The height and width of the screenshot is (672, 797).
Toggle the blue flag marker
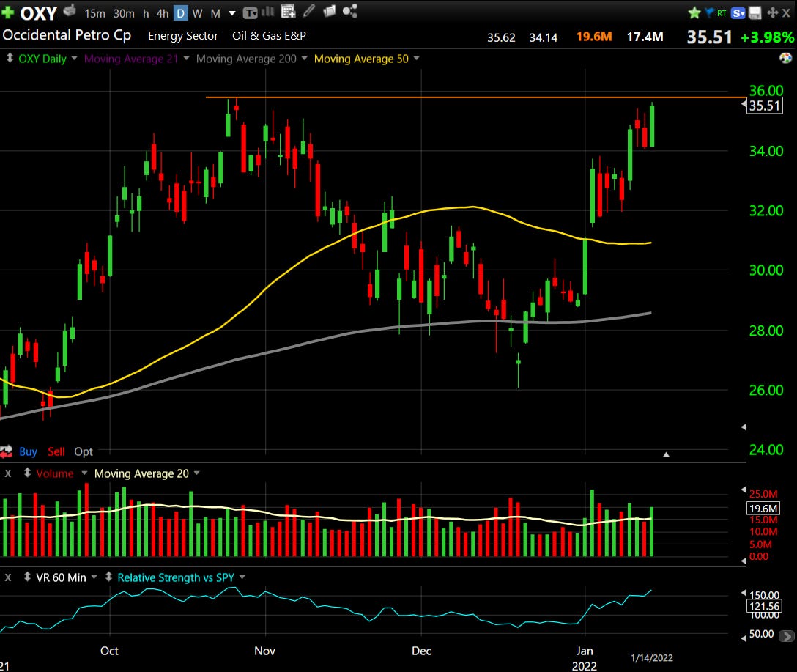tap(710, 12)
